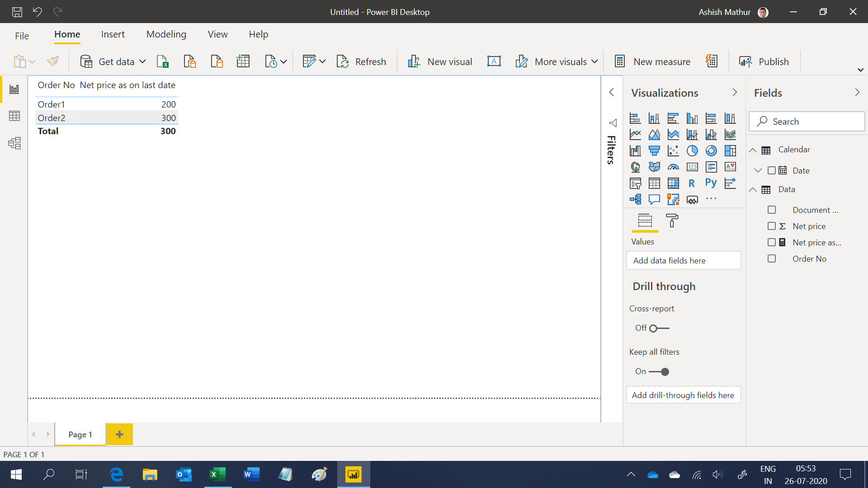This screenshot has height=488, width=868.
Task: Open the Get data dropdown arrow
Action: tap(142, 61)
